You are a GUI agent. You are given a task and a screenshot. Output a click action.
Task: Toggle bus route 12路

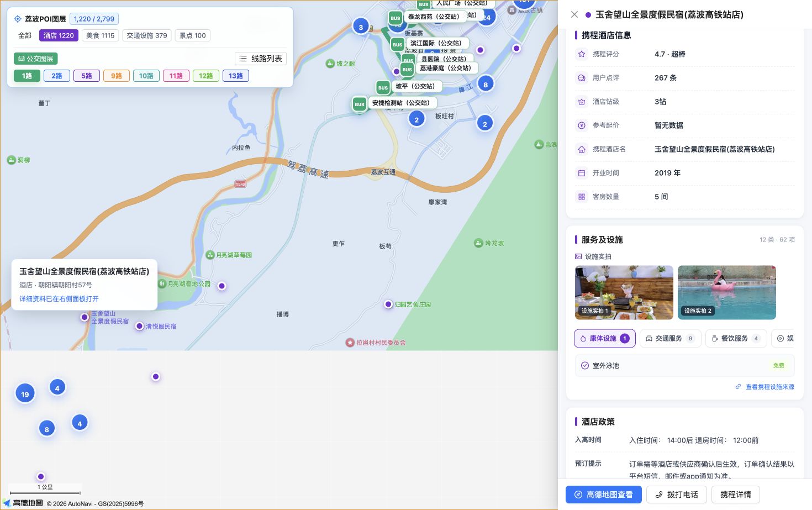206,76
